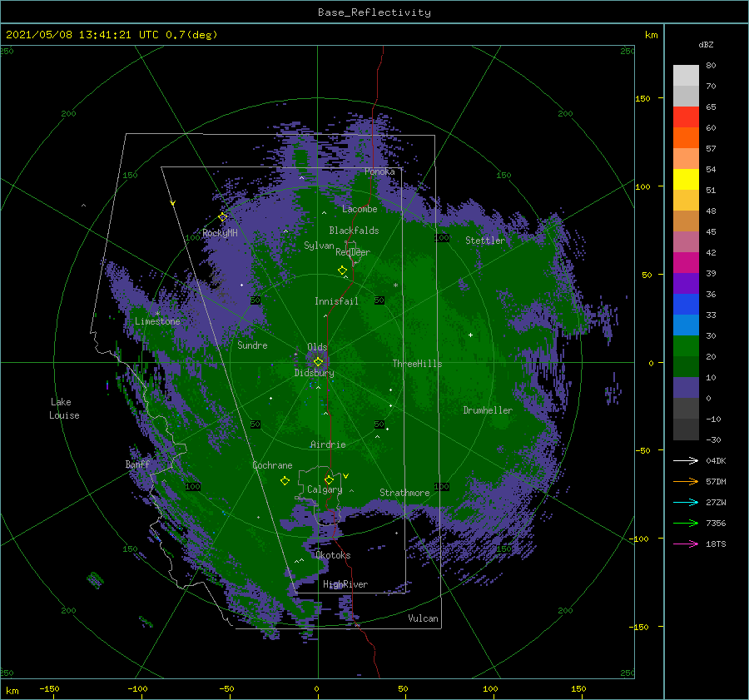The height and width of the screenshot is (700, 749).
Task: Click the Stettler label
Action: tap(485, 241)
